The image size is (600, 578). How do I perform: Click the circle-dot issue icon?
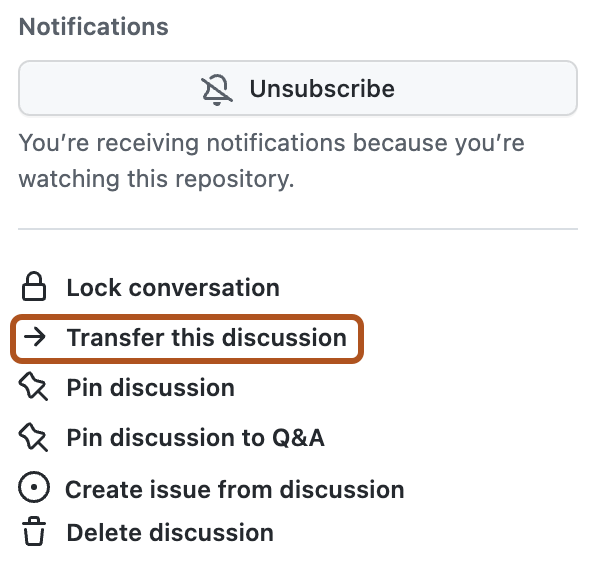(x=34, y=489)
